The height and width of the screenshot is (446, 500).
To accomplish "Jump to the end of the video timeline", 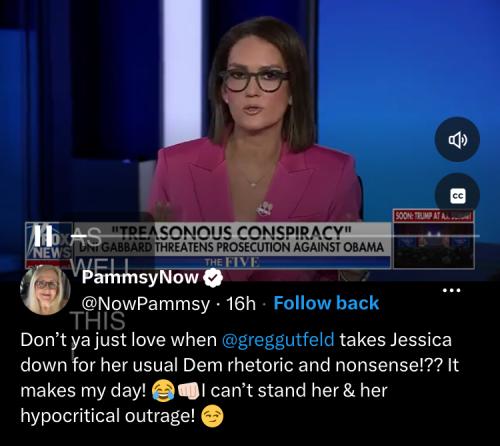I will pos(479,236).
